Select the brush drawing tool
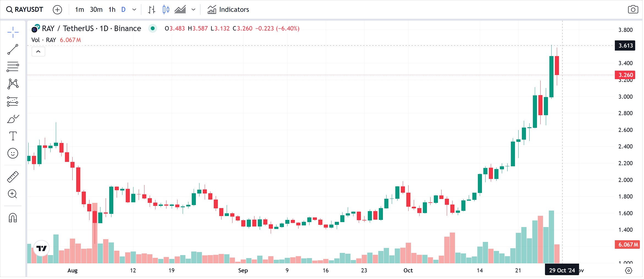Screen dimensions: 644x279 click(x=13, y=119)
